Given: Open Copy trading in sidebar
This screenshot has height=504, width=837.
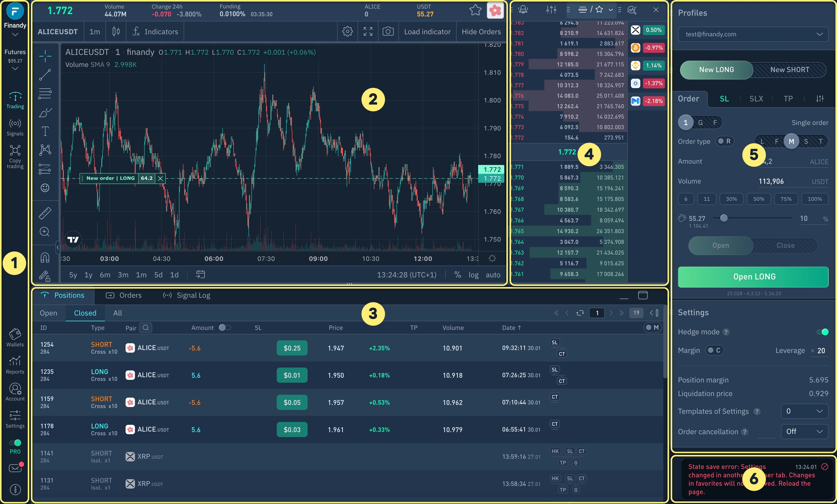Looking at the screenshot, I should [15, 157].
